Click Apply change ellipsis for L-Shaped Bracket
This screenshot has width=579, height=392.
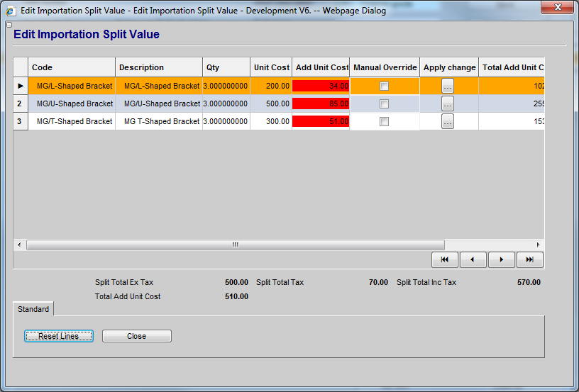tap(447, 86)
